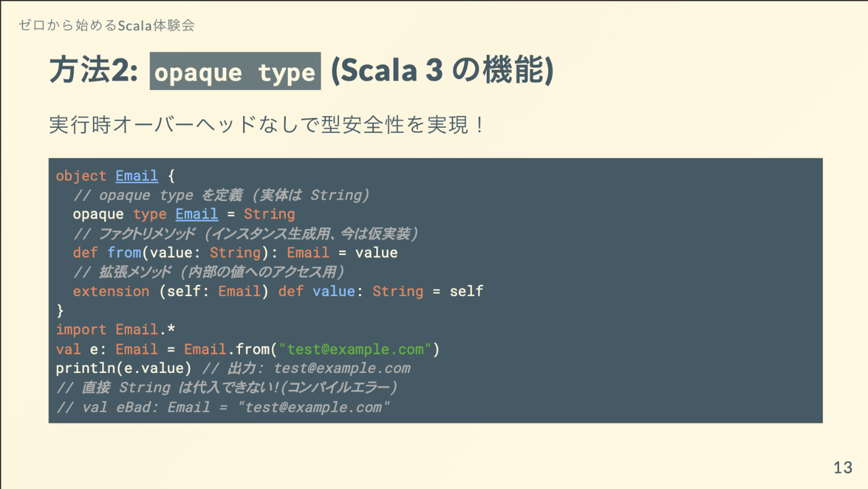Click the closing brace of object Email
Image resolution: width=868 pixels, height=489 pixels.
point(60,310)
